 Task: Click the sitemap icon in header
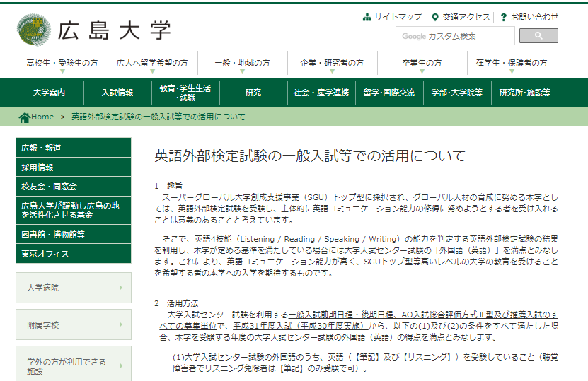click(367, 17)
